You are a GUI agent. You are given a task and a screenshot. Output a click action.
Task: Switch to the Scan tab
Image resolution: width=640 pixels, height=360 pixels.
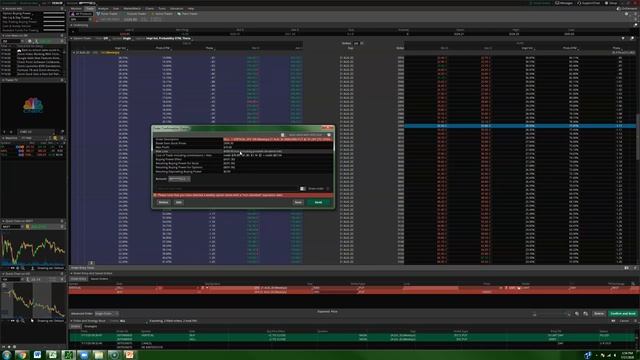(116, 9)
